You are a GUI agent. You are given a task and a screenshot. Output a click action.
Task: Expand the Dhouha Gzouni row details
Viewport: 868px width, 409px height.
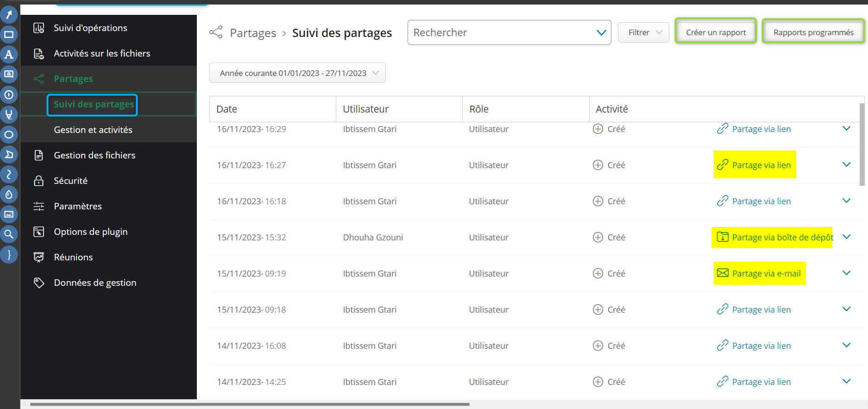[846, 237]
